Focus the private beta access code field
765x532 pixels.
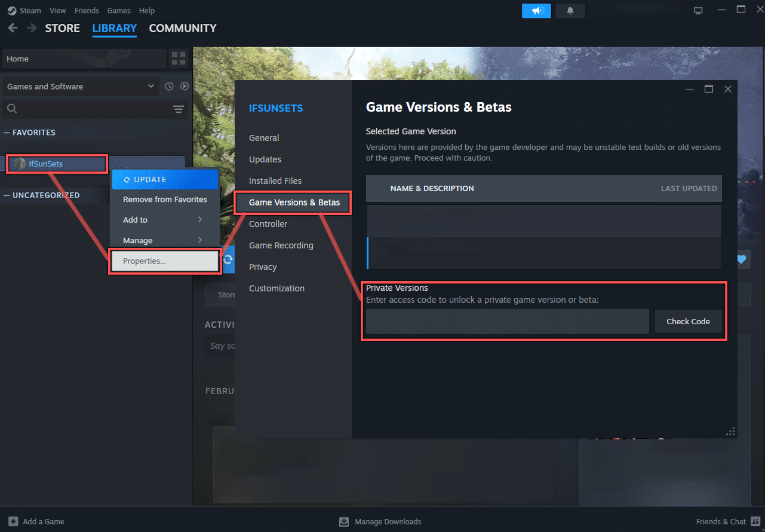[x=507, y=321]
